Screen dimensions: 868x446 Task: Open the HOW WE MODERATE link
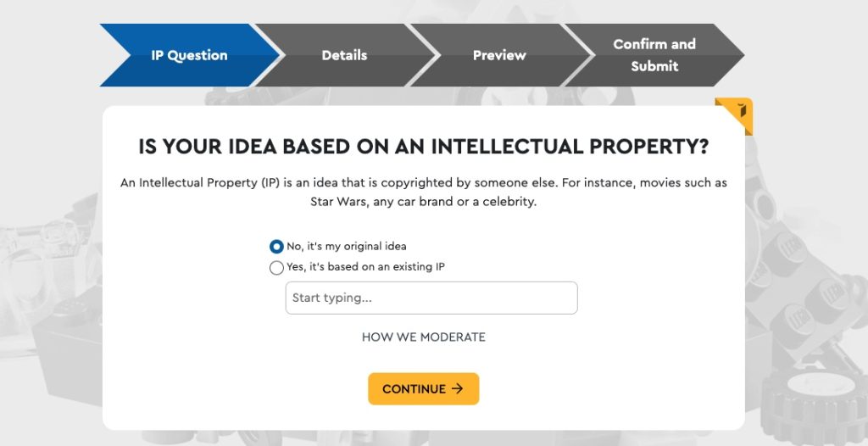point(423,337)
